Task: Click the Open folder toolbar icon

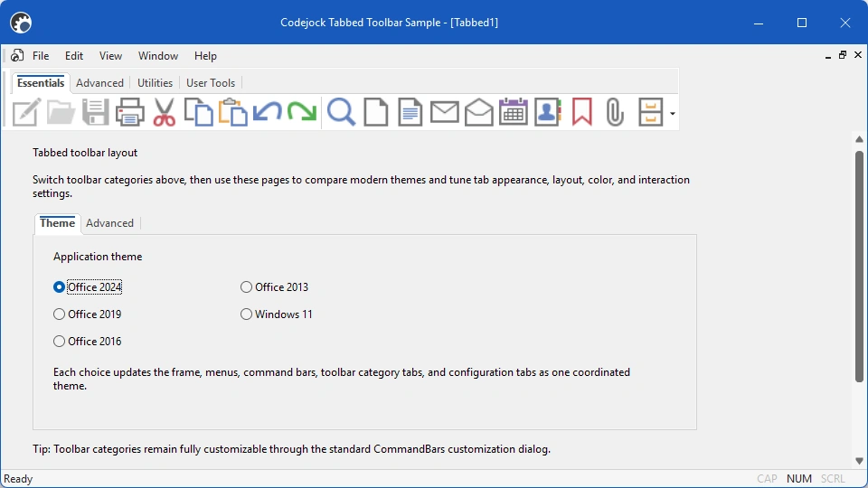Action: pos(61,112)
